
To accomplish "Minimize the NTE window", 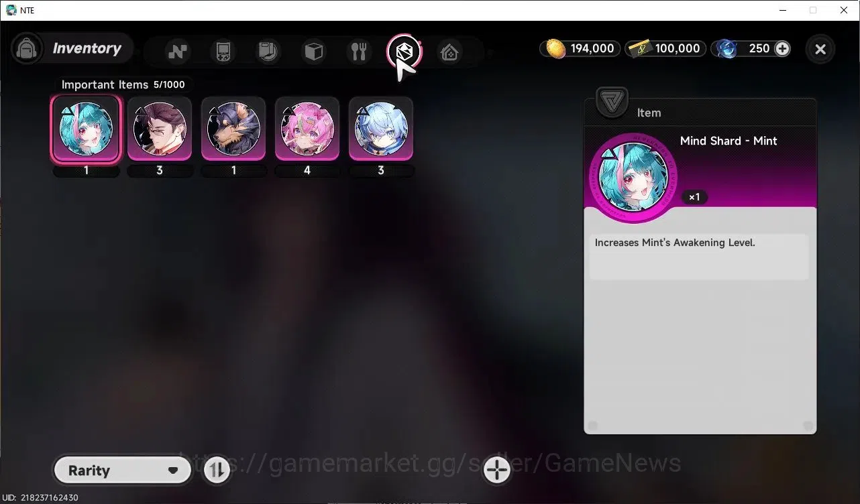I will [x=783, y=10].
